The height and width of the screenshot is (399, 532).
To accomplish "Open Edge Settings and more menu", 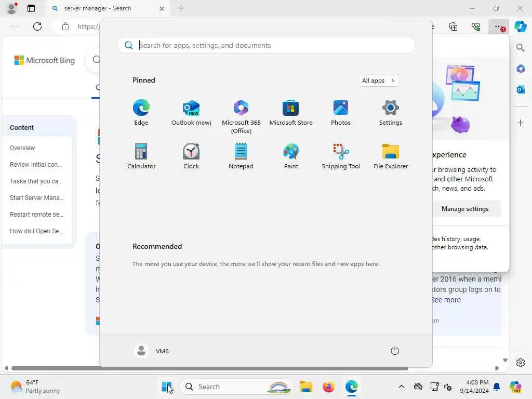I will point(498,26).
